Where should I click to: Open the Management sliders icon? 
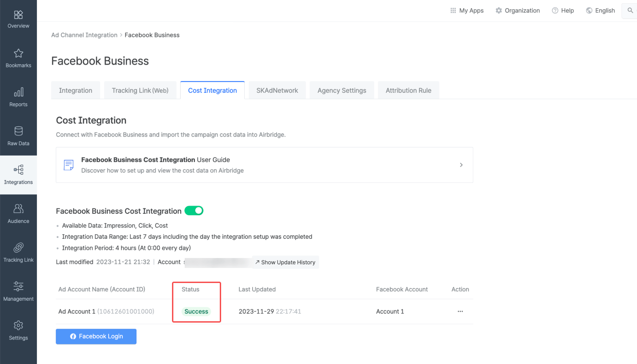18,287
